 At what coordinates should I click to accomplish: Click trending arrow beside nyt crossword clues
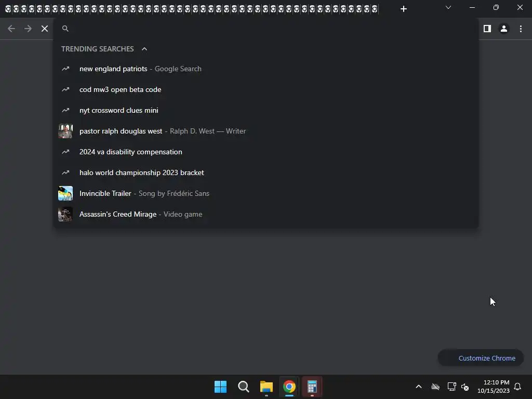pos(65,110)
